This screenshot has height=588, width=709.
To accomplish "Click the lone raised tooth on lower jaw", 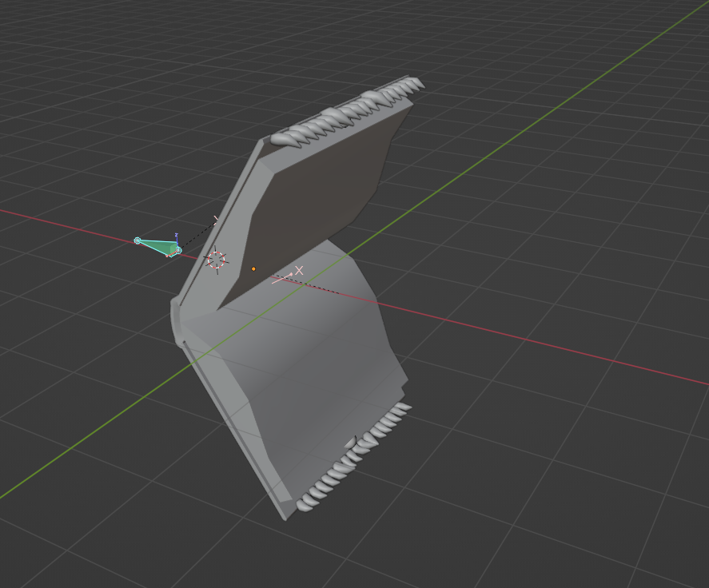I will 350,441.
